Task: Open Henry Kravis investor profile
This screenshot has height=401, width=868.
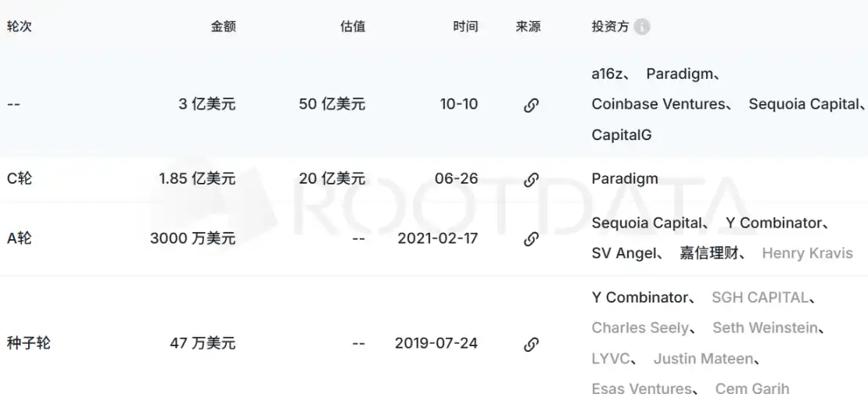Action: (x=807, y=253)
